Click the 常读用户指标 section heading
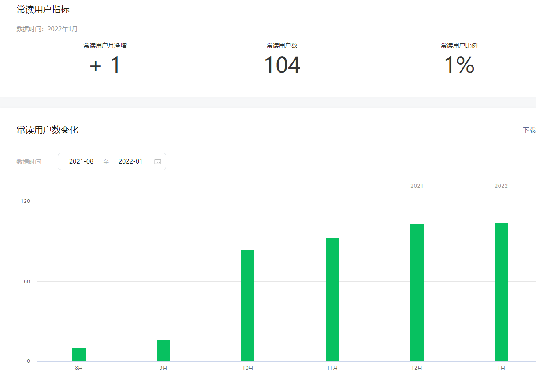This screenshot has width=536, height=392. (43, 10)
